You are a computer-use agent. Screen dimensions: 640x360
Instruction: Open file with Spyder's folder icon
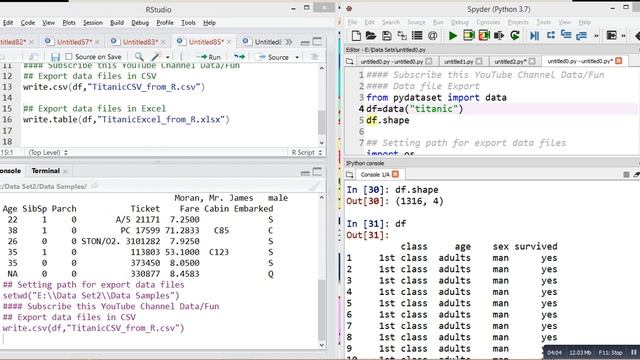tap(371, 36)
